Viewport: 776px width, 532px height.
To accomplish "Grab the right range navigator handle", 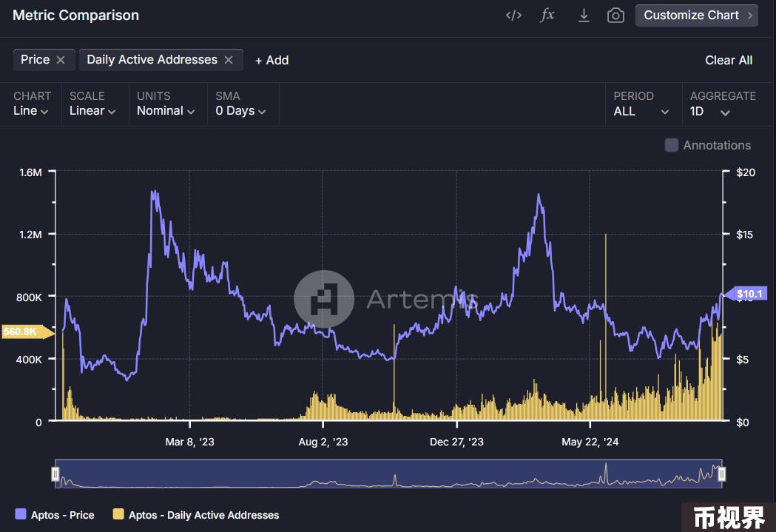I will (721, 474).
